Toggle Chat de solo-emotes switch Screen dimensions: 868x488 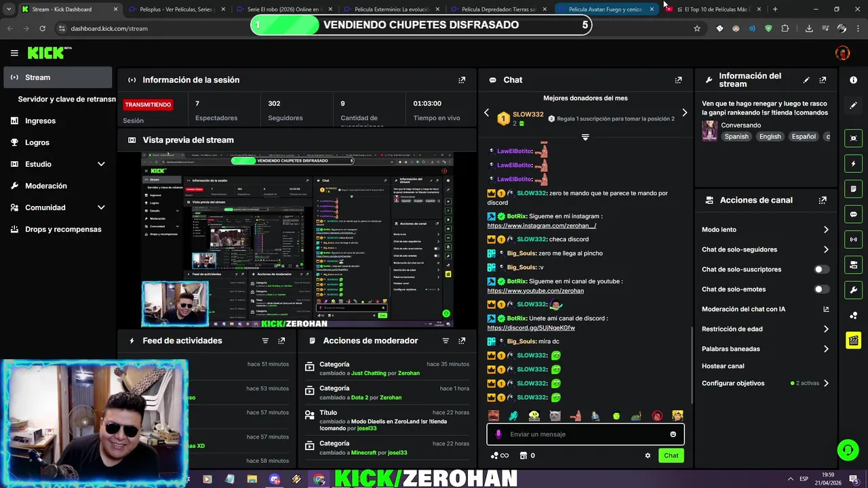coord(821,289)
